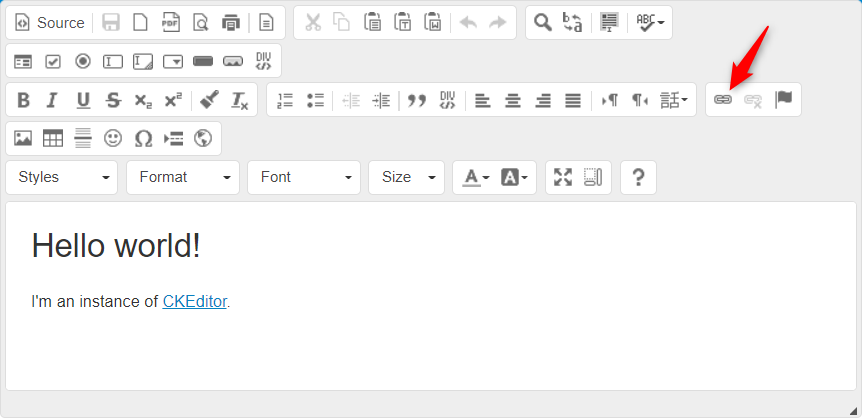Open the Preview icon
This screenshot has height=418, width=862.
[x=201, y=23]
